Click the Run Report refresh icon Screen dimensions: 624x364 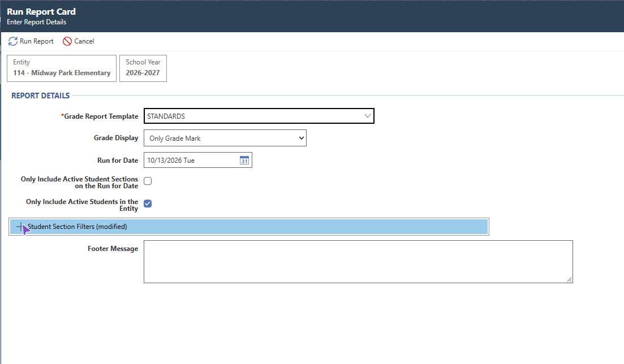(x=13, y=41)
